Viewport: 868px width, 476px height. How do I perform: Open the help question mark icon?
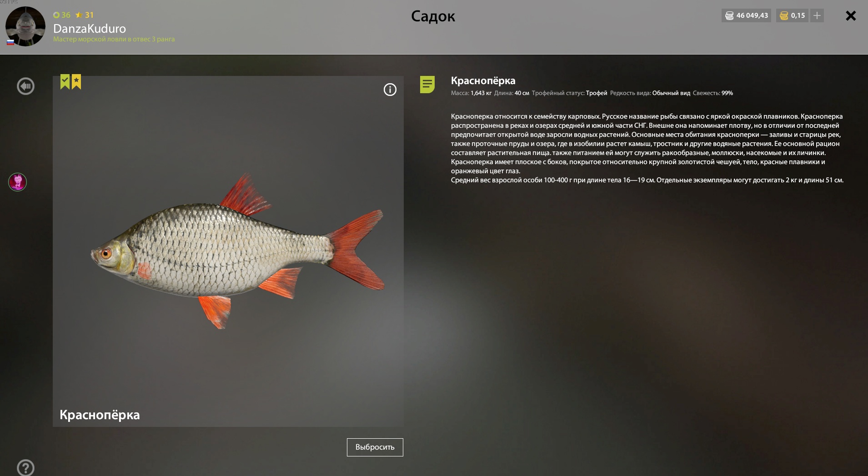(25, 467)
